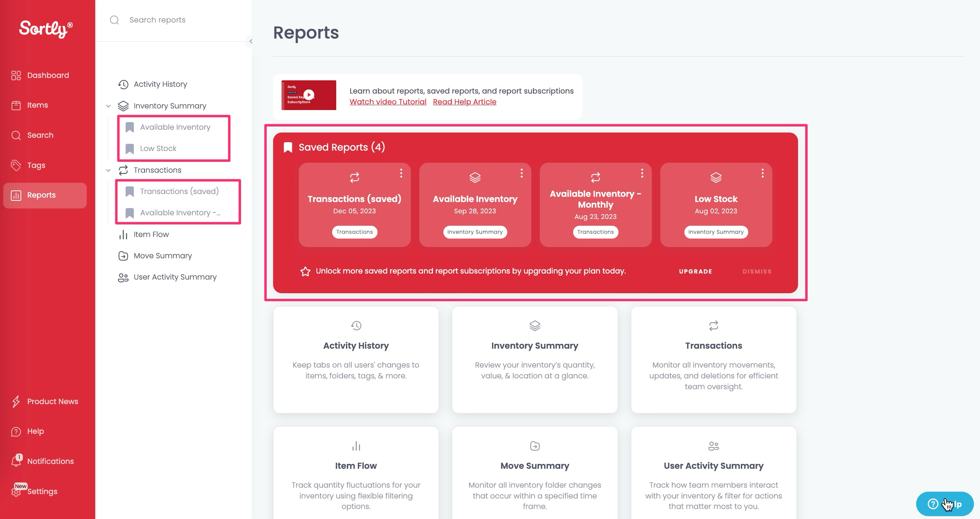Open Product News lightning icon
980x519 pixels.
tap(16, 401)
